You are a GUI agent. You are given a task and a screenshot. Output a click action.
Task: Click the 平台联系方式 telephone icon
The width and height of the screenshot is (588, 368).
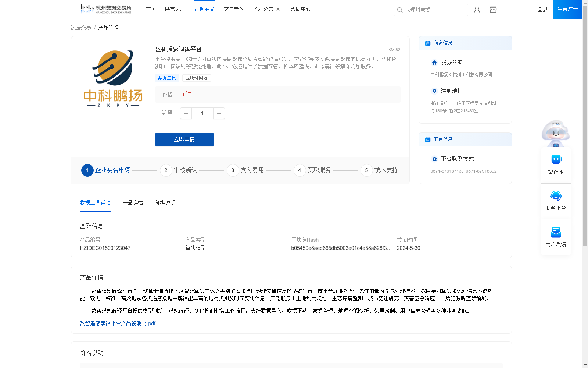pyautogui.click(x=434, y=159)
